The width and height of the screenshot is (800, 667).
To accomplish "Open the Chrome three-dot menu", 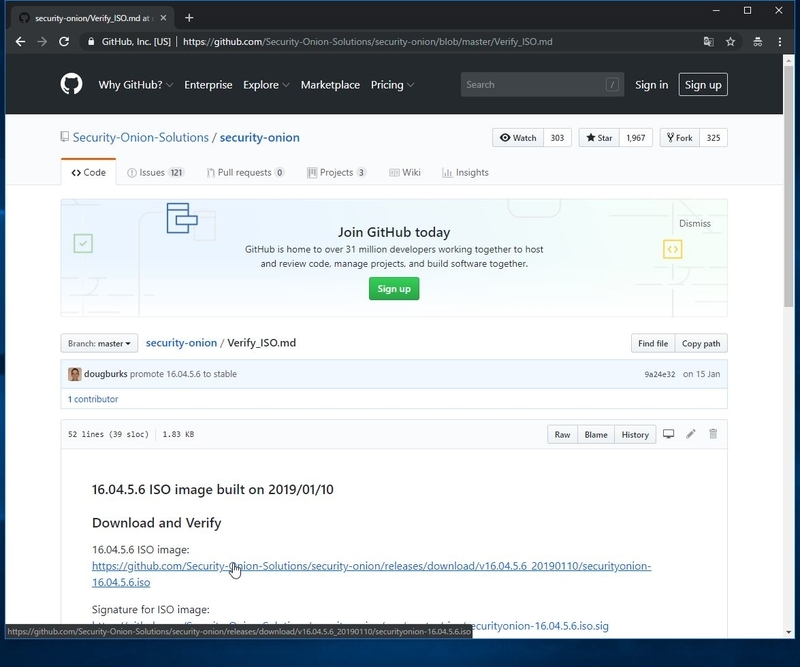I will pyautogui.click(x=780, y=42).
